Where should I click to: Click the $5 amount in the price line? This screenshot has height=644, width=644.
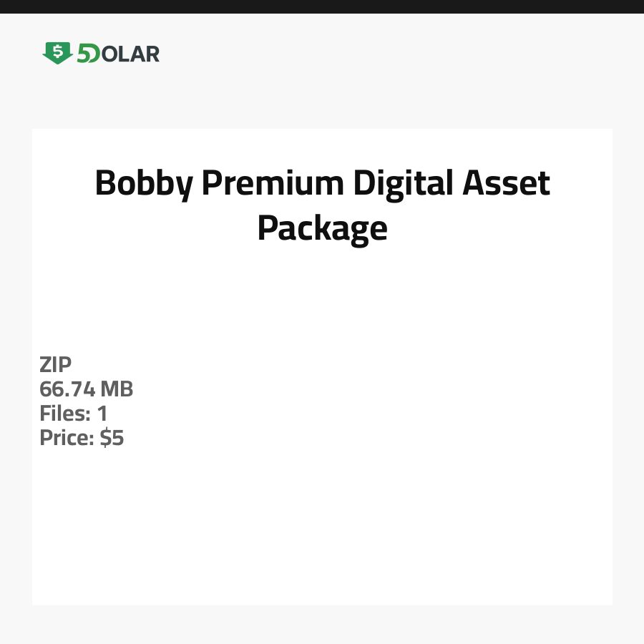pyautogui.click(x=112, y=438)
